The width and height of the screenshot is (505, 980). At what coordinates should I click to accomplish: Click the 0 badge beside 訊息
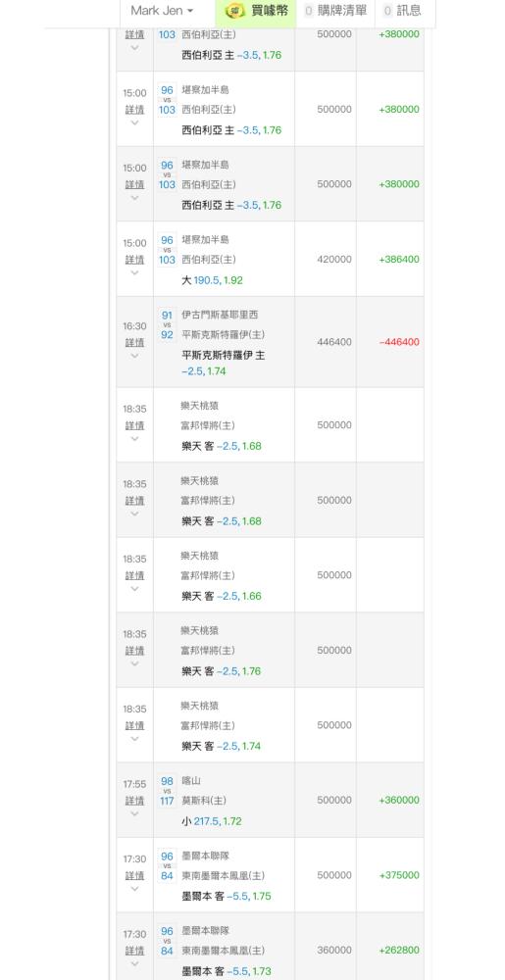[x=387, y=11]
